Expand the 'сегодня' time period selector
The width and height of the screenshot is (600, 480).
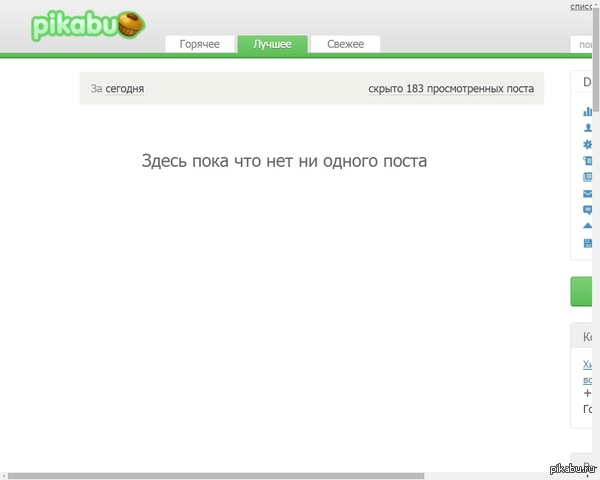click(125, 89)
